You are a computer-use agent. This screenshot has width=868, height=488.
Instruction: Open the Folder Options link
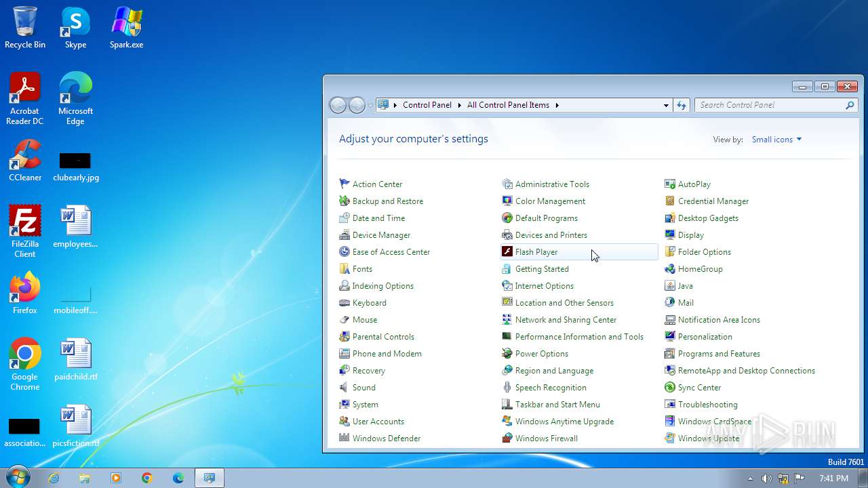[704, 252]
